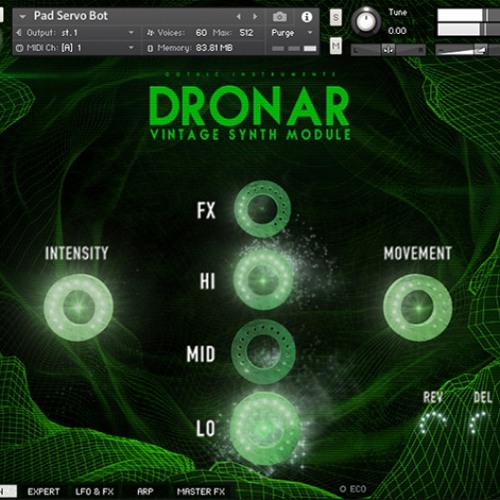Switch to the LFO & FX tab
Screen dimensions: 500x500
click(95, 492)
